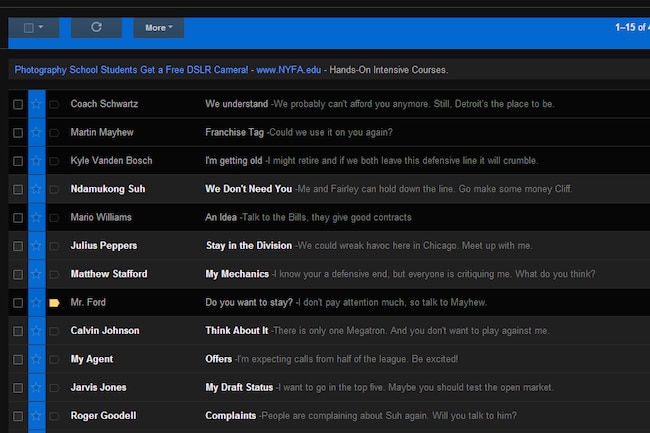Star the Coach Schwartz email
This screenshot has height=433, width=650.
point(36,104)
